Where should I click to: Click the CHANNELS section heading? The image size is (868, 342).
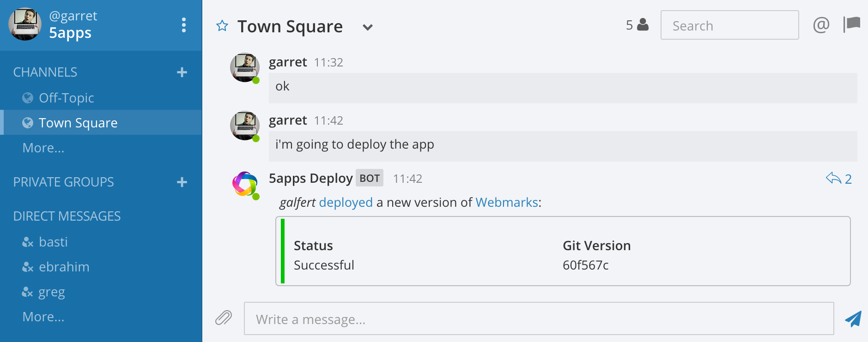click(x=45, y=72)
